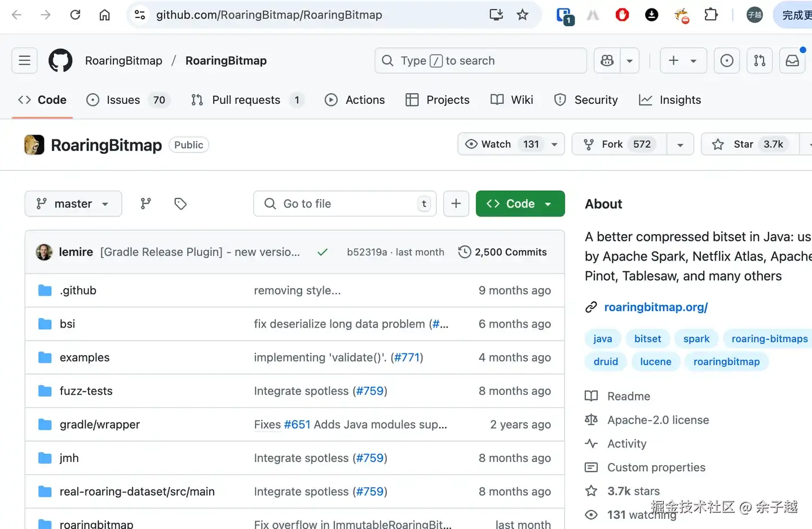Star the RoaringBitmap repository
Screen dimensions: 812x529
click(x=750, y=144)
